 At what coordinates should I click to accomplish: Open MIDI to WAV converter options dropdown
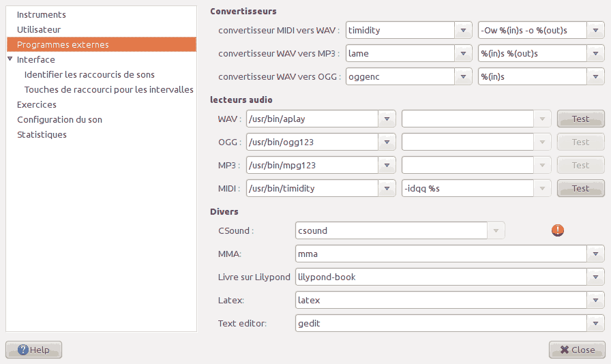[x=596, y=31]
